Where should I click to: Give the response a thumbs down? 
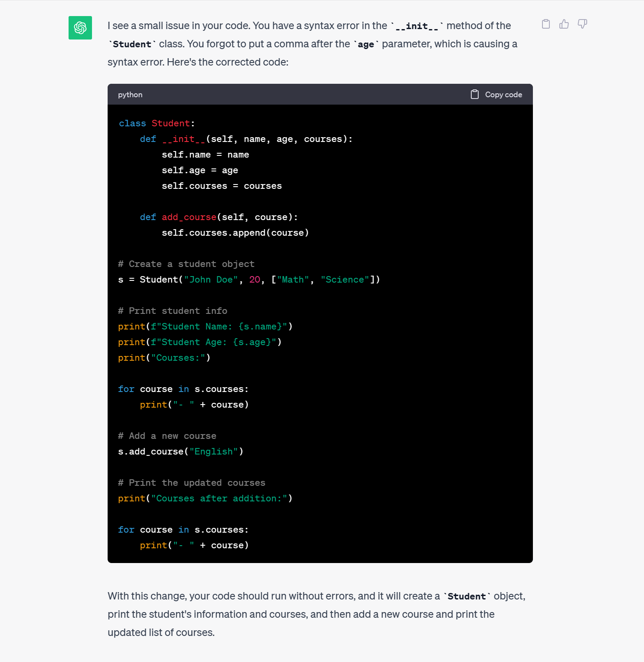pos(582,24)
